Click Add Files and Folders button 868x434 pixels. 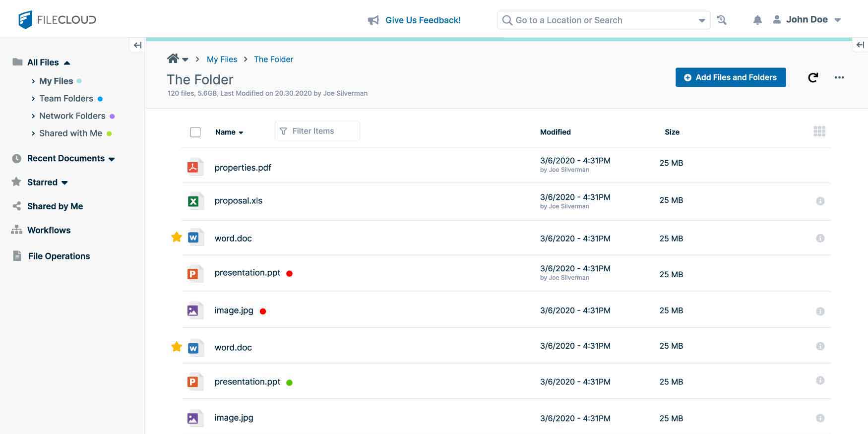pyautogui.click(x=730, y=77)
